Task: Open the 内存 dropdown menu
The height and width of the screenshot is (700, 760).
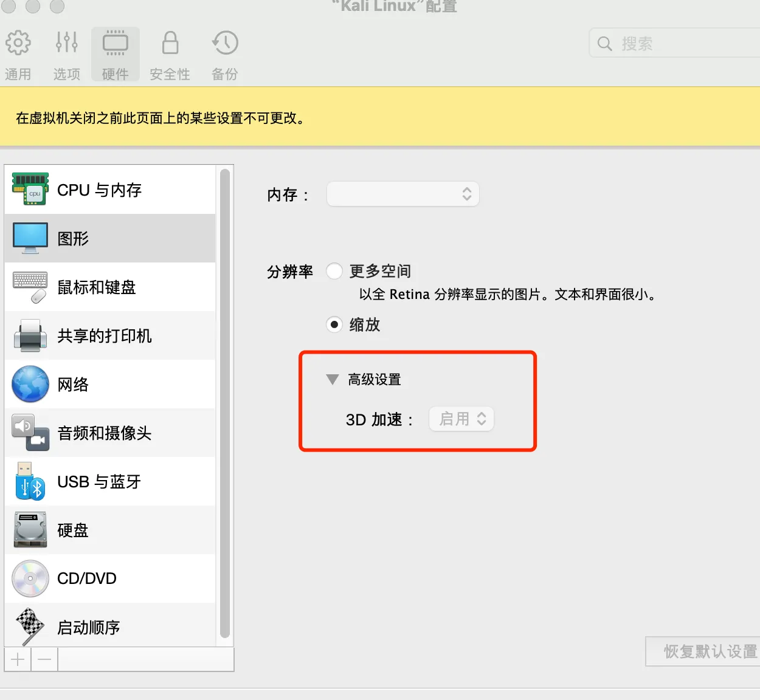Action: click(x=402, y=194)
